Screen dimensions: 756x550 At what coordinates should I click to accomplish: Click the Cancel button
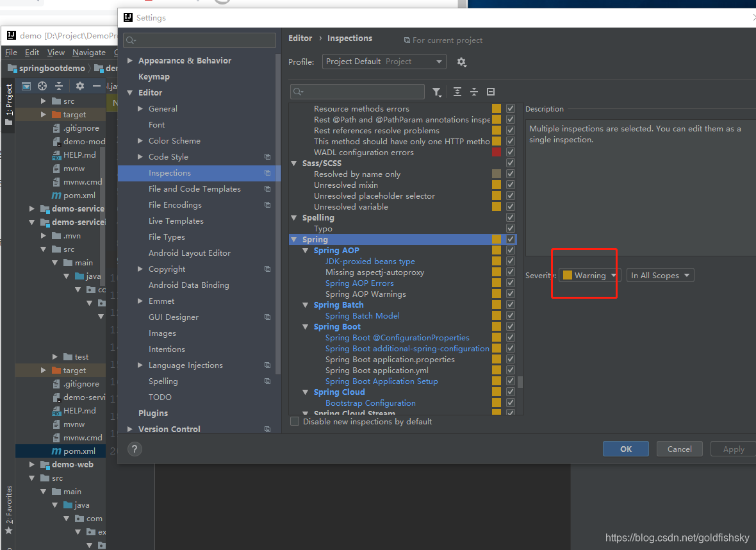click(x=679, y=449)
